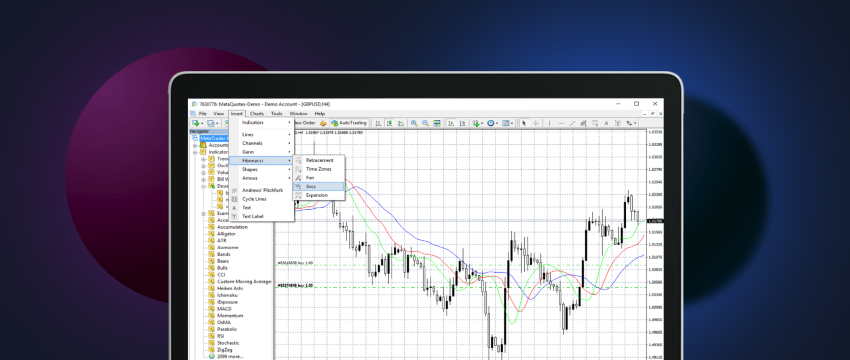Select the trendline tool
This screenshot has height=360, width=850.
pos(572,123)
